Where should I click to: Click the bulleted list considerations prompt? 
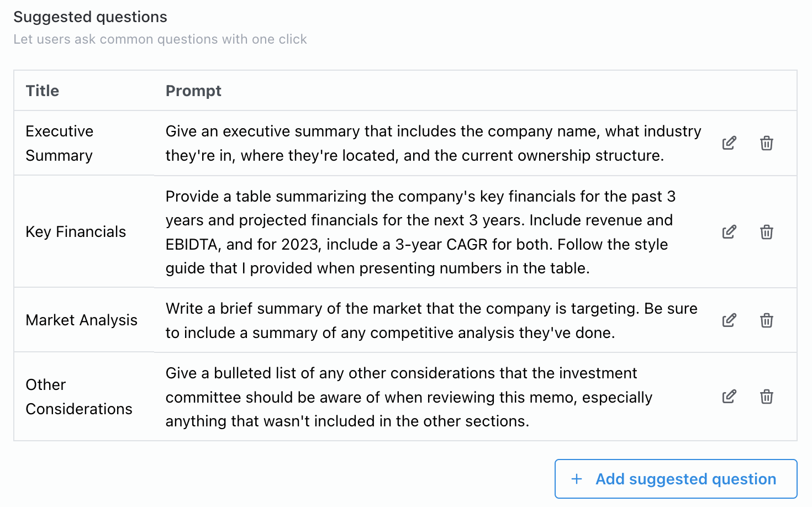tap(409, 397)
